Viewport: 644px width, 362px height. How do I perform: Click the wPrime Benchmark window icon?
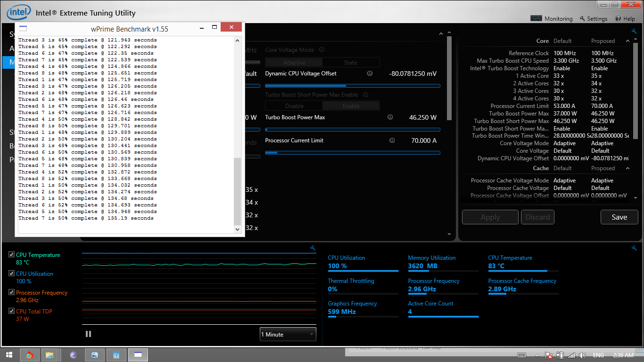click(x=23, y=29)
